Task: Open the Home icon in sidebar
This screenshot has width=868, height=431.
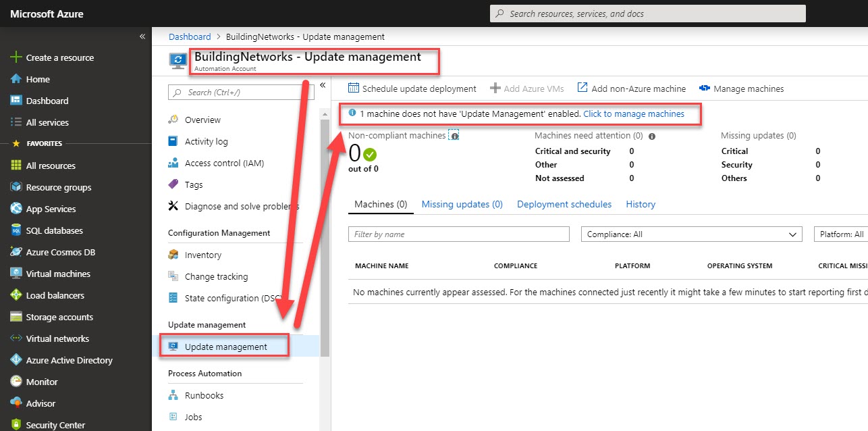Action: [16, 79]
